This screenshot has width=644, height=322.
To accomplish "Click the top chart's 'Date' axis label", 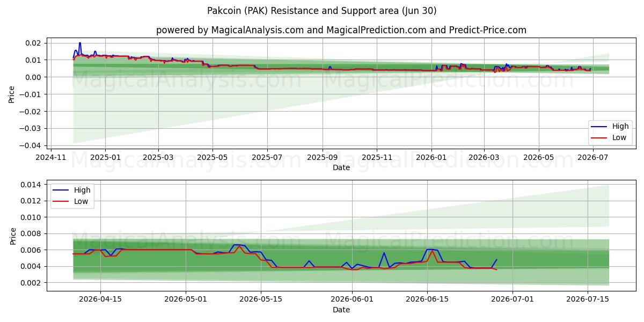I will point(341,167).
